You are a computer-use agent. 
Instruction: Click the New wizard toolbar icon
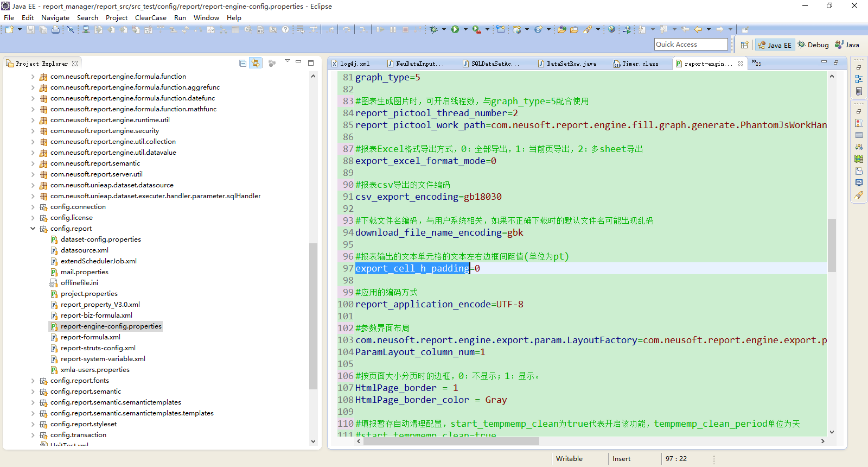click(x=9, y=29)
